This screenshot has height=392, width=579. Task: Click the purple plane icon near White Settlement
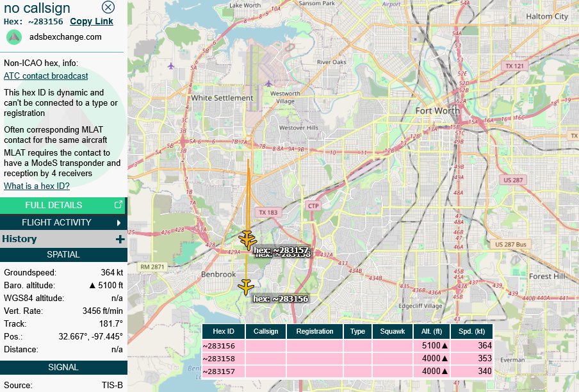170,66
